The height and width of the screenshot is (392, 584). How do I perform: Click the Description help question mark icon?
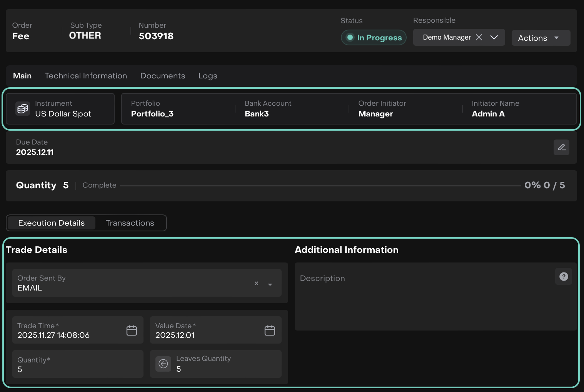[564, 277]
